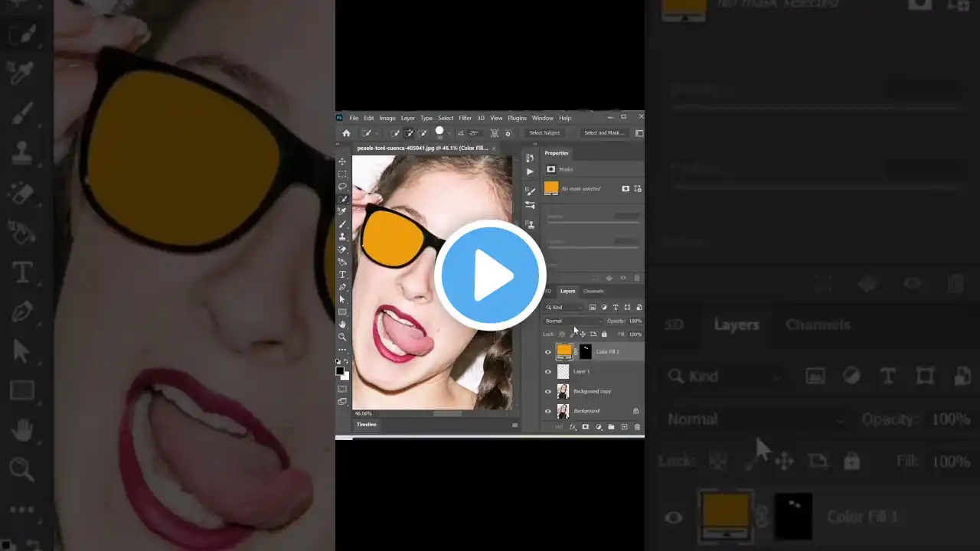This screenshot has width=980, height=551.
Task: Switch to the Channels tab
Action: coord(593,292)
